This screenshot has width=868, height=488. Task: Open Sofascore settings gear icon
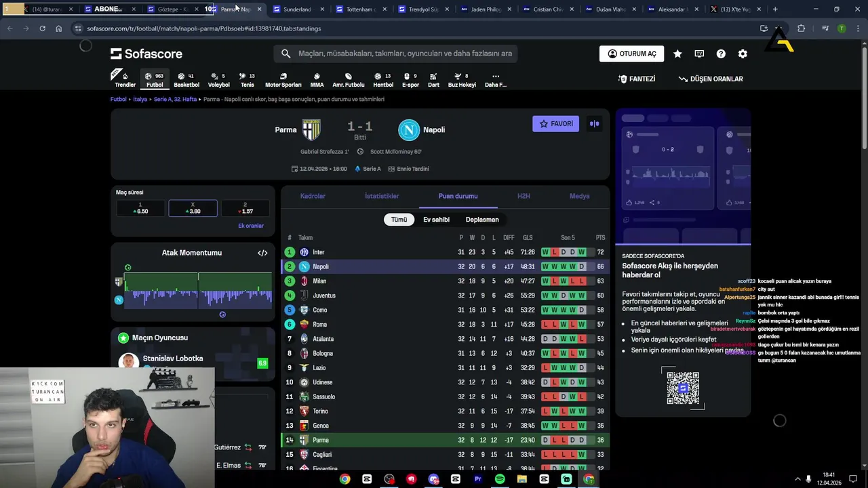tap(743, 54)
